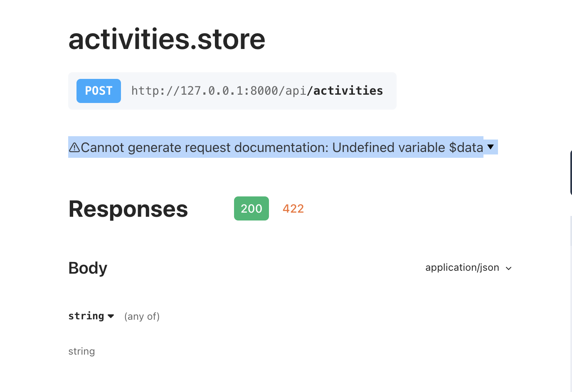Click the disclosure triangle on the error banner
This screenshot has width=572, height=392.
491,147
